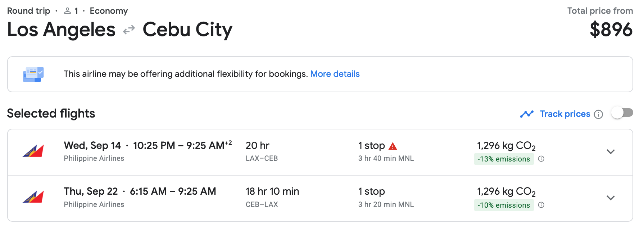The width and height of the screenshot is (644, 230).
Task: Click the 3 hr 40 min MNL layover text
Action: (386, 158)
